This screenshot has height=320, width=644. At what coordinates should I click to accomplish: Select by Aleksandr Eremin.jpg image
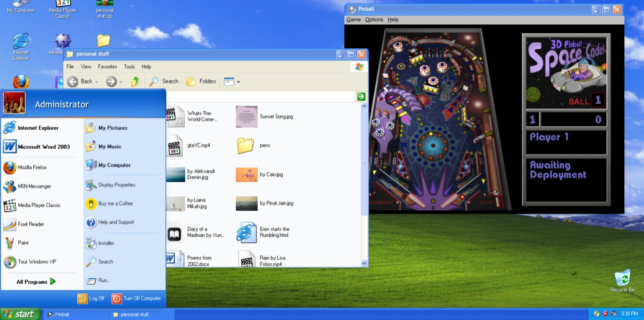coord(191,175)
